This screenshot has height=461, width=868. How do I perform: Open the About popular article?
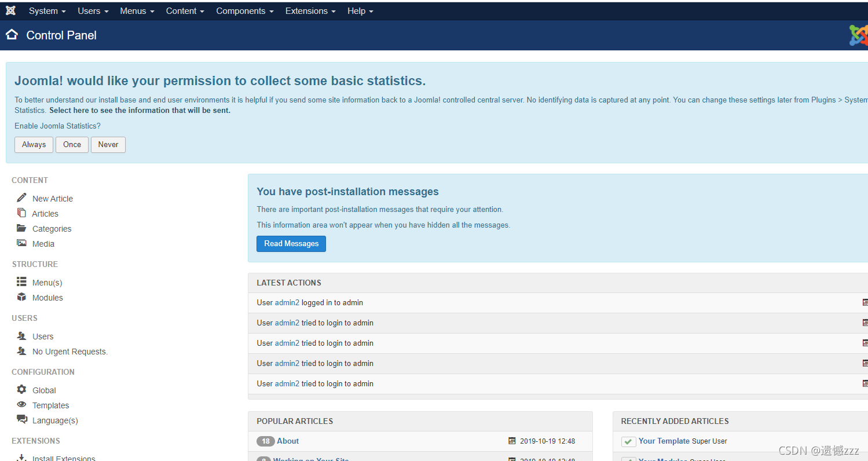[288, 441]
